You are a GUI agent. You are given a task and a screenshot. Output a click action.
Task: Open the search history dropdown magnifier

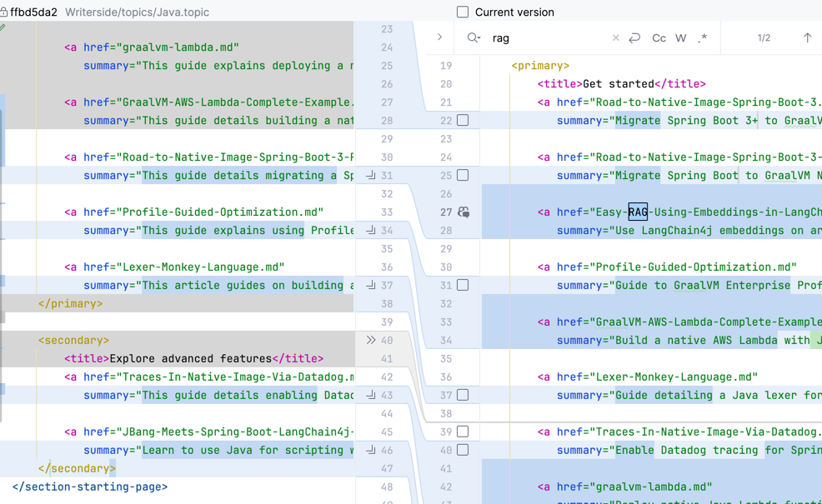pyautogui.click(x=474, y=37)
